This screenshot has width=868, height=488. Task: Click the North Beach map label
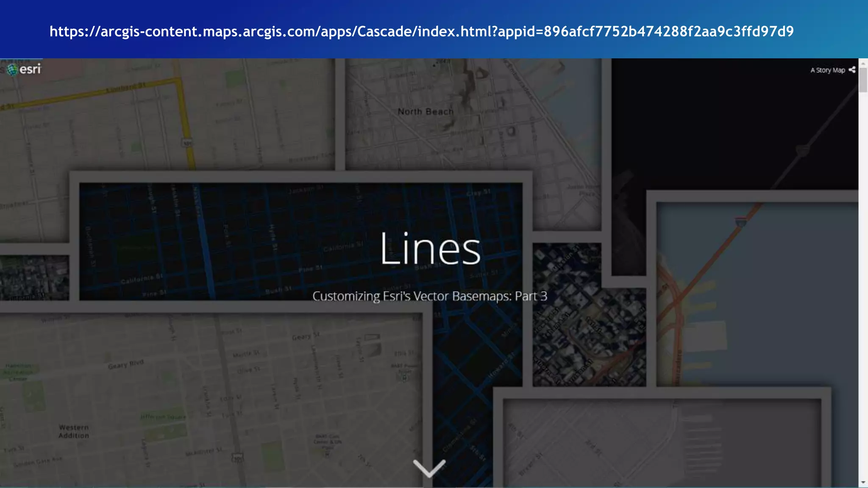(x=426, y=112)
